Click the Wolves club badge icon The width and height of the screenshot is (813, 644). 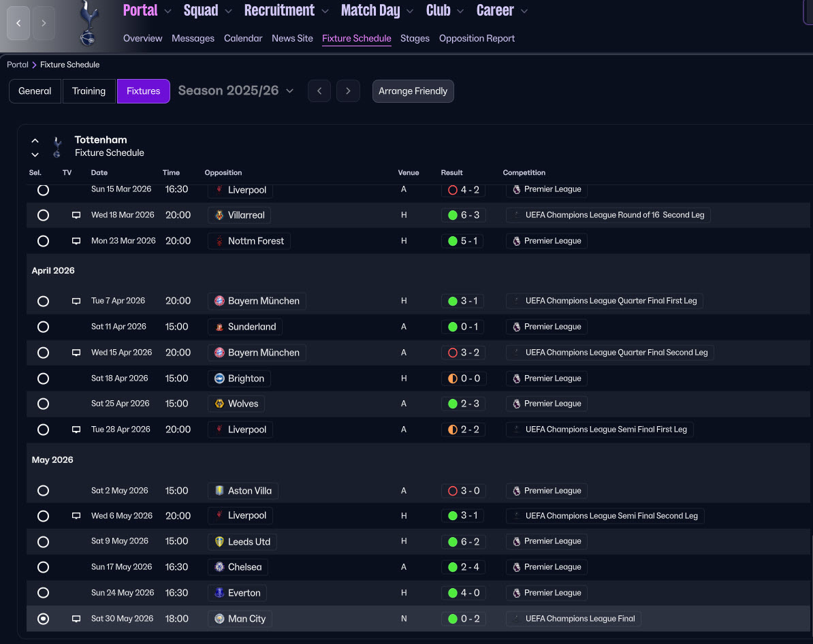tap(219, 404)
